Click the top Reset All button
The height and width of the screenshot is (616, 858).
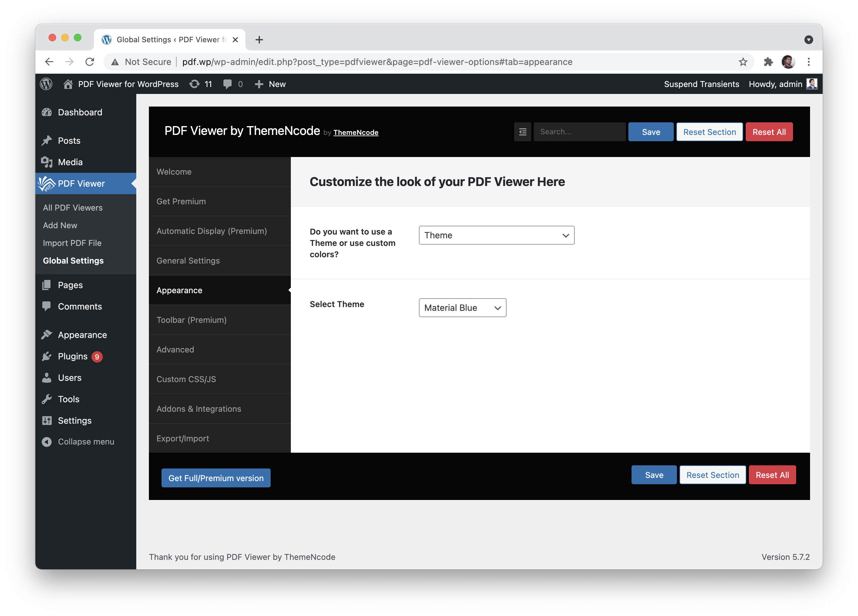769,132
